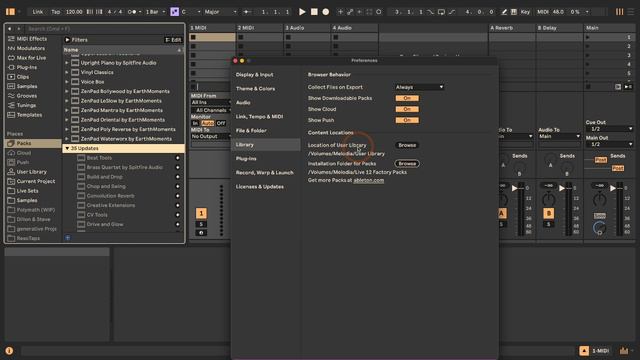
Task: Open Record, Warp & Launch preferences tab
Action: coord(266,173)
